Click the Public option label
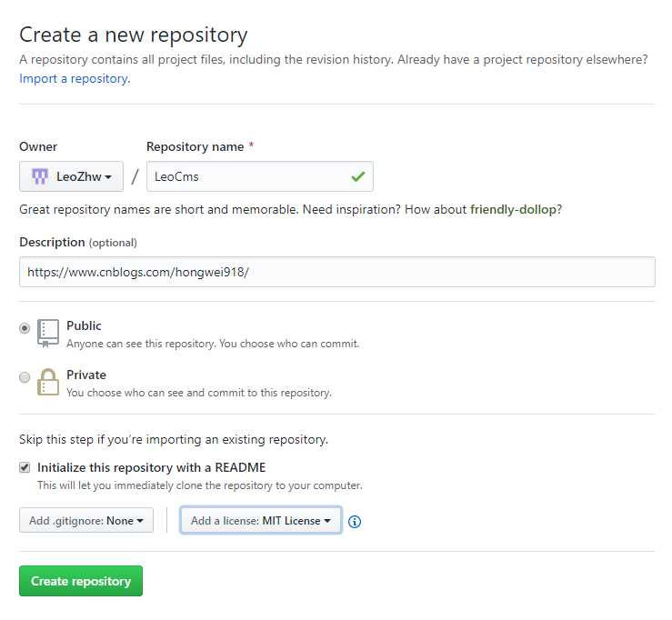672x620 pixels. tap(84, 325)
